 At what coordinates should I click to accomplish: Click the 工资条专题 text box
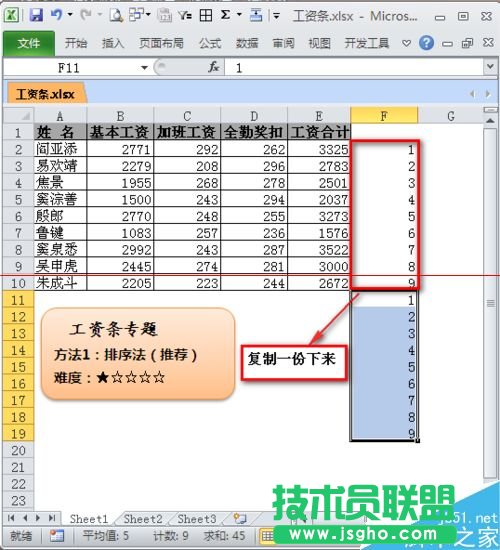point(138,354)
